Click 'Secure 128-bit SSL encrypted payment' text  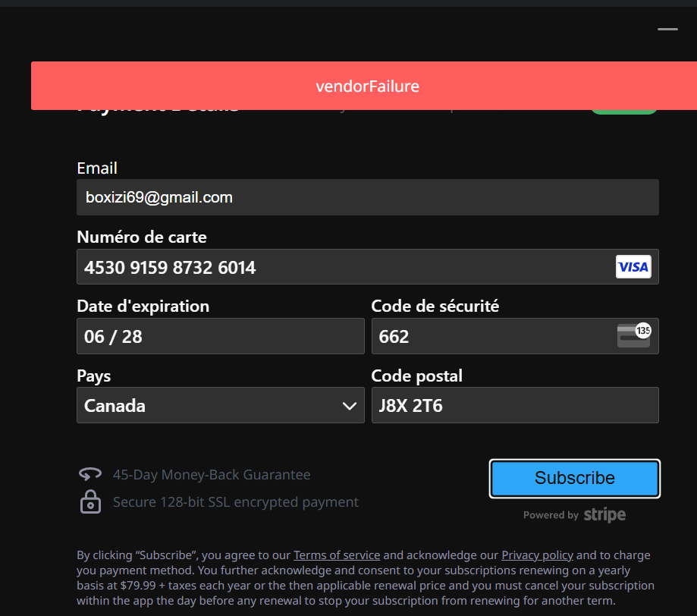[236, 501]
